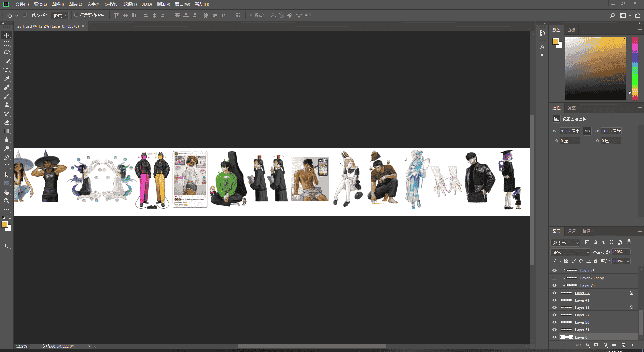This screenshot has height=352, width=644.
Task: Close the 271.psd document tab
Action: 83,26
